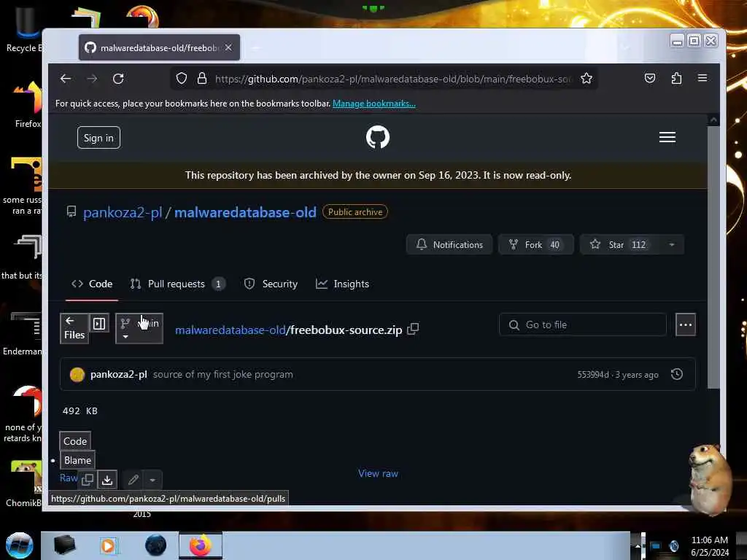
Task: Open the tracking protection shield icon
Action: click(182, 79)
